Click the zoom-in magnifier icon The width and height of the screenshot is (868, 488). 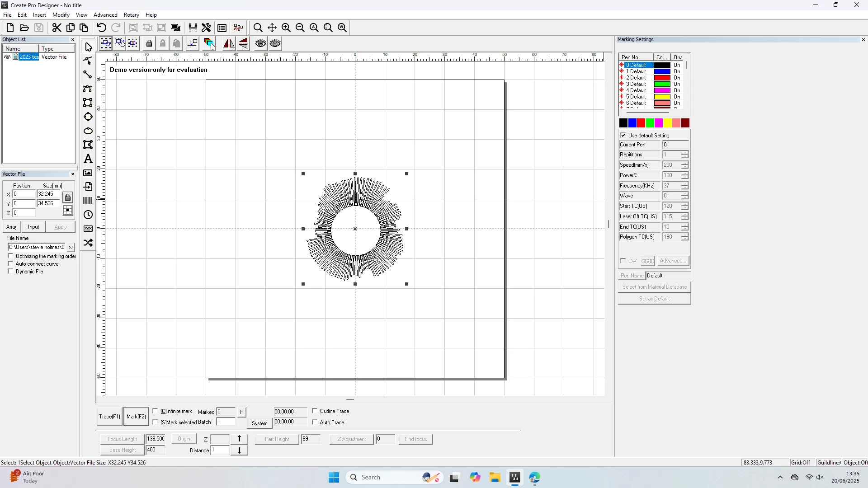click(286, 28)
